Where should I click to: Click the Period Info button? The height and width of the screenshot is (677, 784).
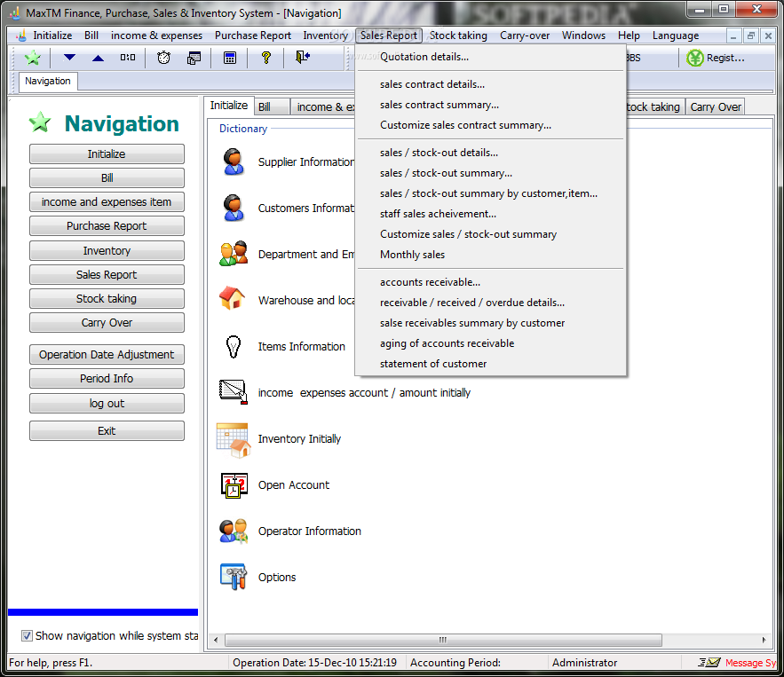point(107,378)
